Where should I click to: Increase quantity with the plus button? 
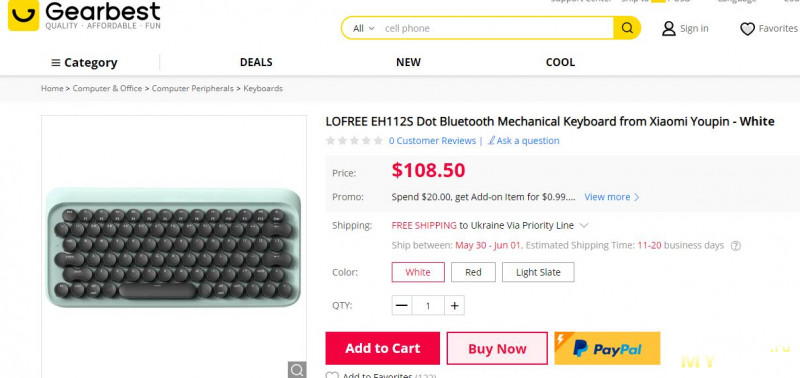pos(454,306)
